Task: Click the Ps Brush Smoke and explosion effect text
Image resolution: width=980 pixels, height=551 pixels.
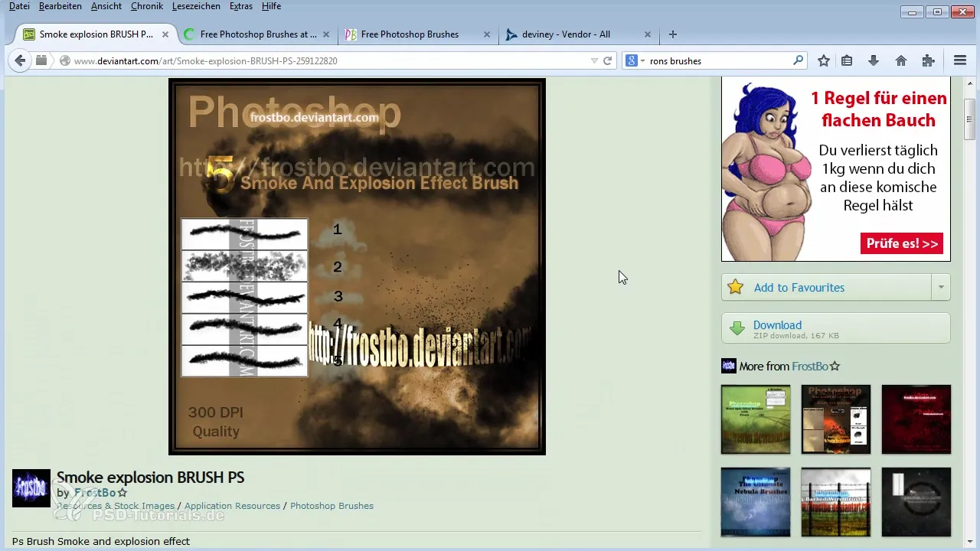Action: coord(101,541)
